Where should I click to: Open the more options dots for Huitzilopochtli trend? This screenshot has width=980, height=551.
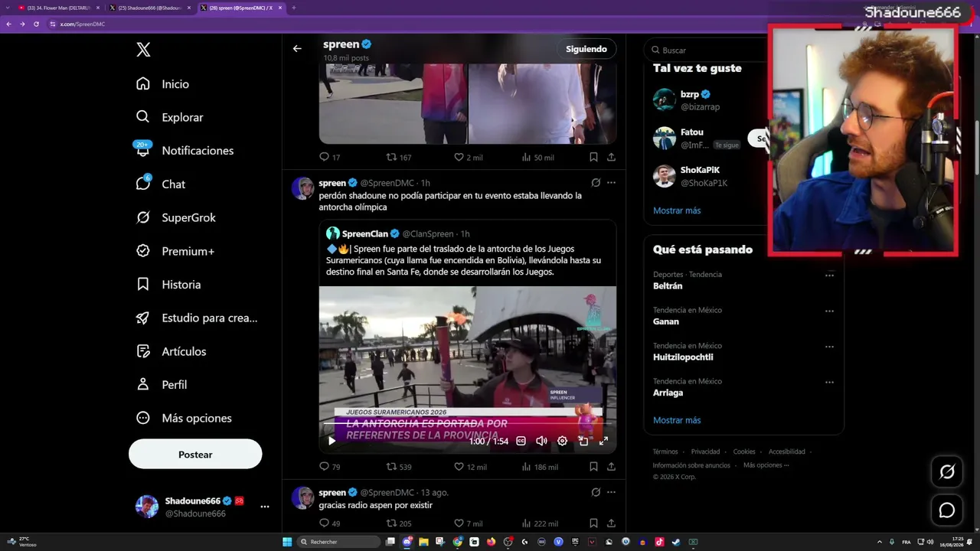[x=829, y=347]
